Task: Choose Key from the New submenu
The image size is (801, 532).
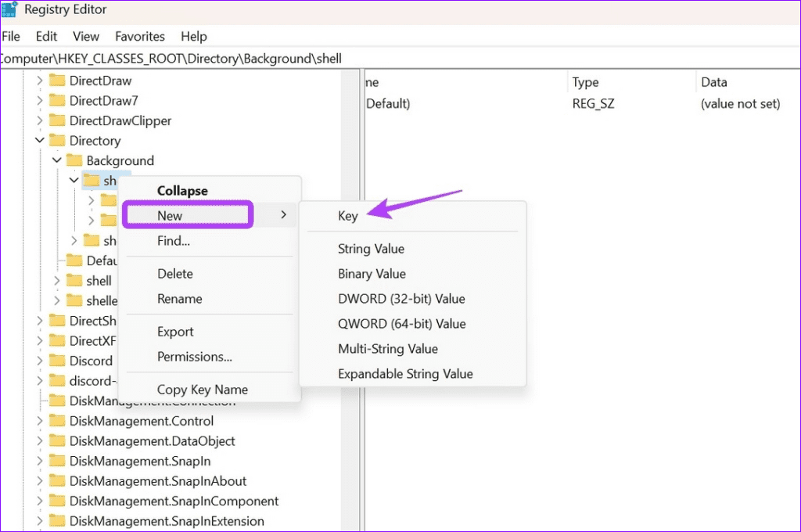Action: (x=349, y=216)
